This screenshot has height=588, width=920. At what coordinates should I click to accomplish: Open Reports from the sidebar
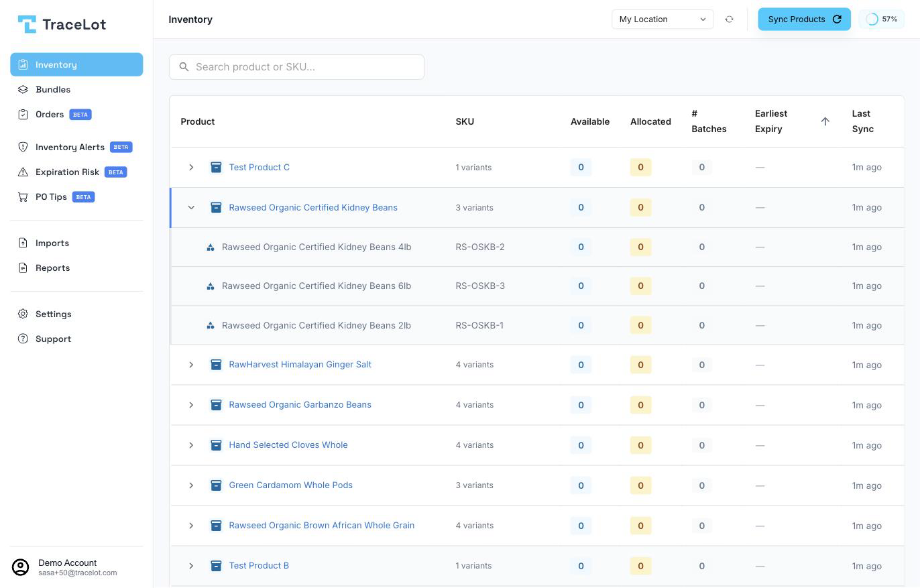76,268
